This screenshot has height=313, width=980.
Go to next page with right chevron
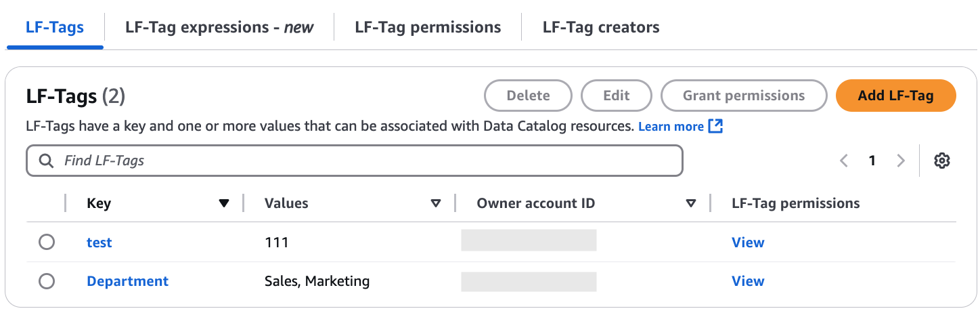click(900, 161)
